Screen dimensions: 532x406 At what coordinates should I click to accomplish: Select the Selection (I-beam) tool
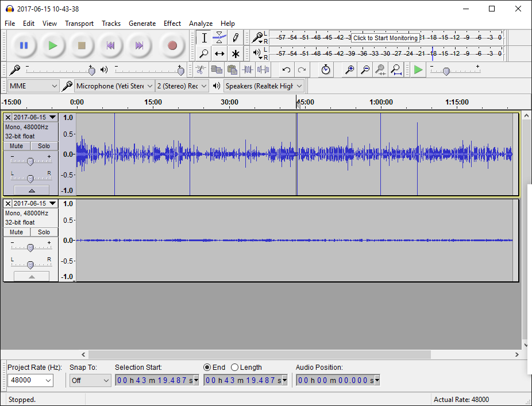coord(204,38)
